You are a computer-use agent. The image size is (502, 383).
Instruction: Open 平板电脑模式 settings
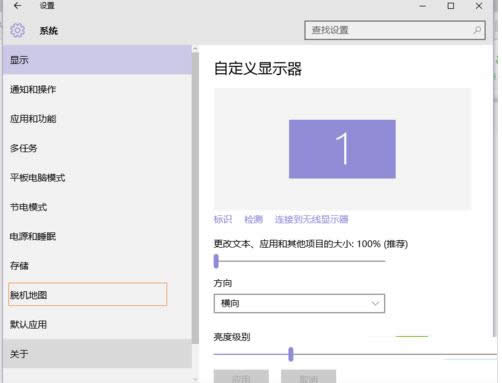click(97, 177)
